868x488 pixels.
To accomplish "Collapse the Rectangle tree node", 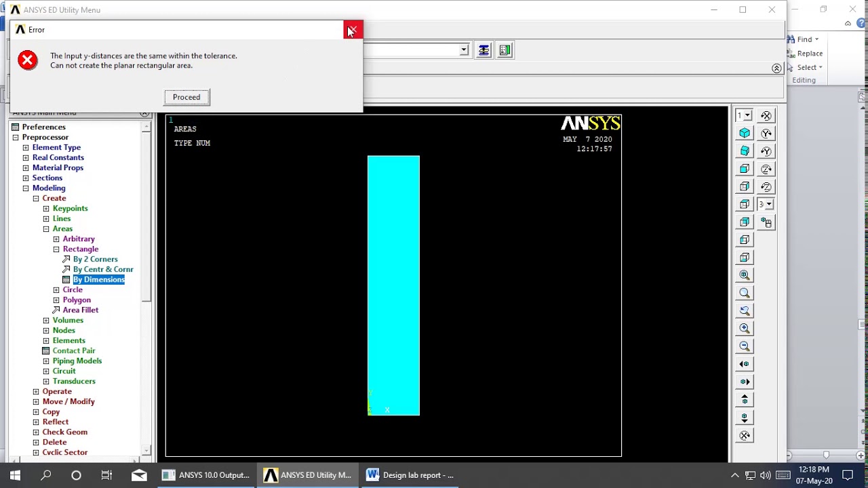I will tap(56, 249).
